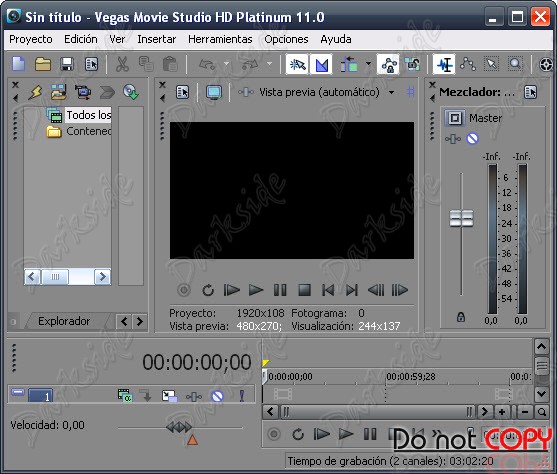Open auto ripple mode dropdown arrow

(368, 64)
